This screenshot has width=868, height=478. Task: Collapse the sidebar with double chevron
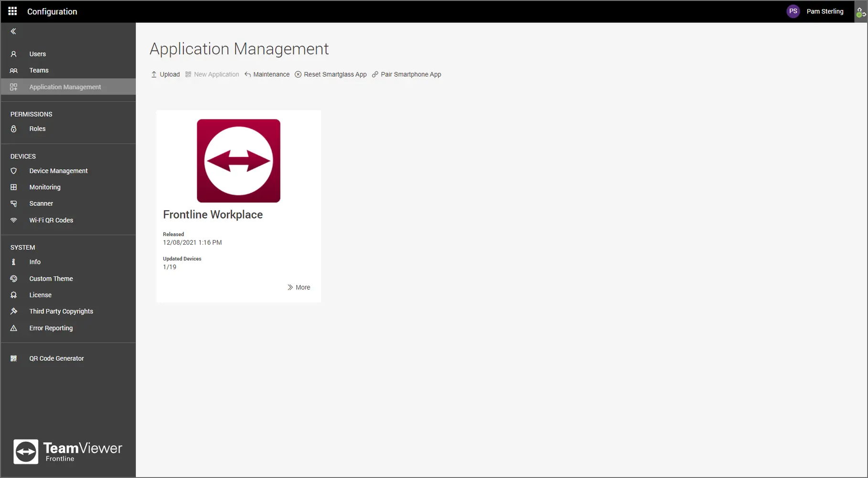[x=13, y=31]
